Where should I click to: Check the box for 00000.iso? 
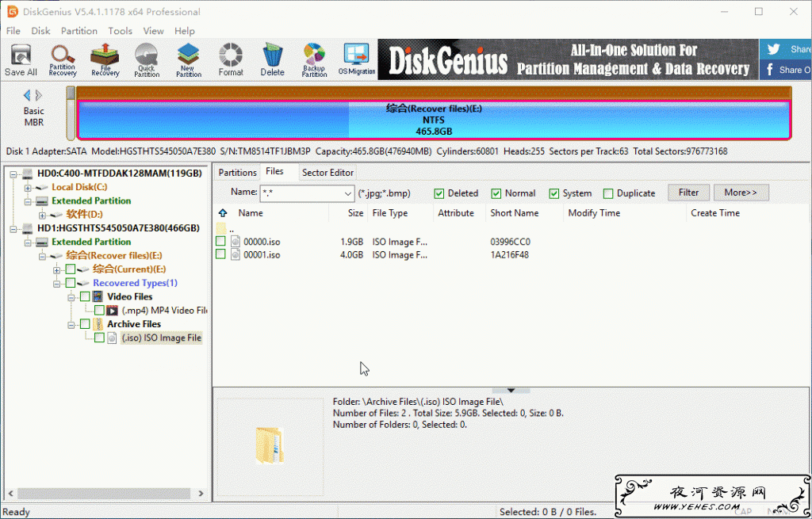[x=220, y=241]
